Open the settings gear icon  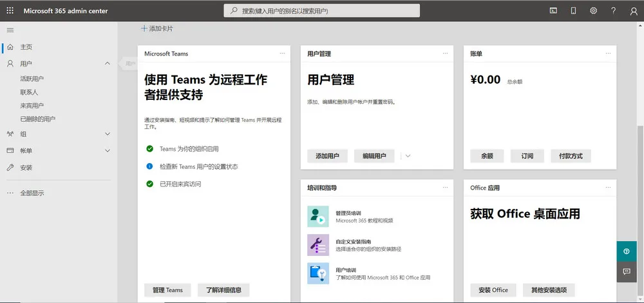coord(593,11)
